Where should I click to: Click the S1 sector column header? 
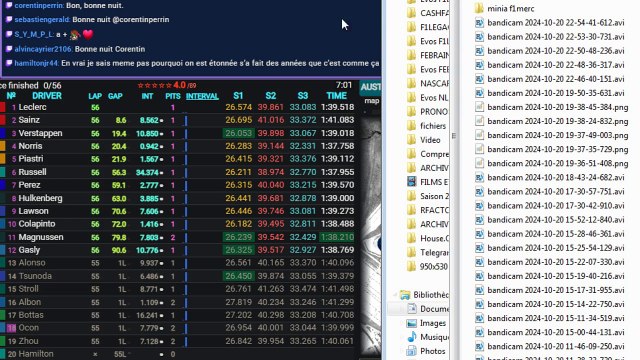coord(238,96)
